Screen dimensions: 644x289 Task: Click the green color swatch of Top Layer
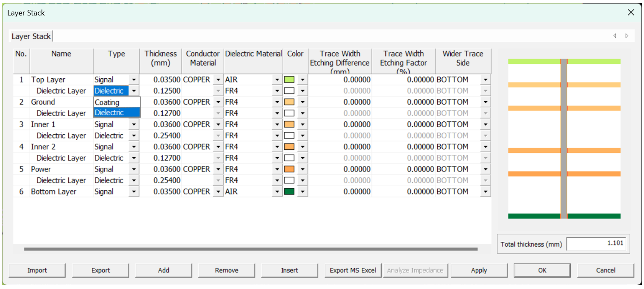pos(289,80)
